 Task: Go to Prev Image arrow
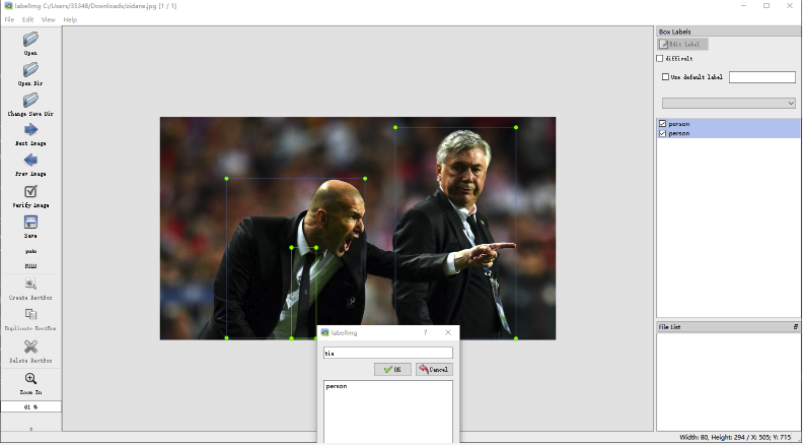31,160
